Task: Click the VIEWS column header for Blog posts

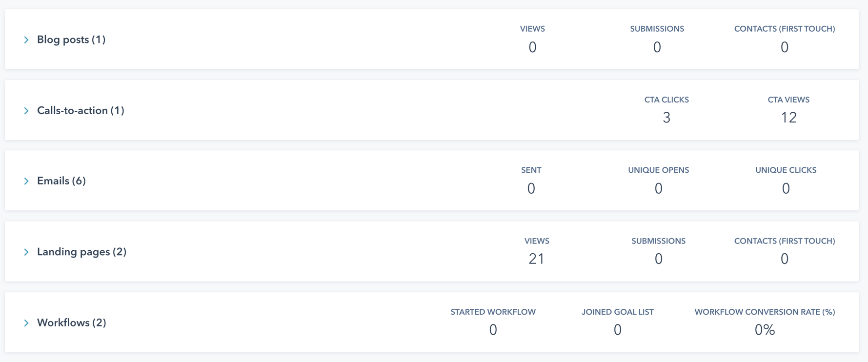Action: (x=532, y=29)
